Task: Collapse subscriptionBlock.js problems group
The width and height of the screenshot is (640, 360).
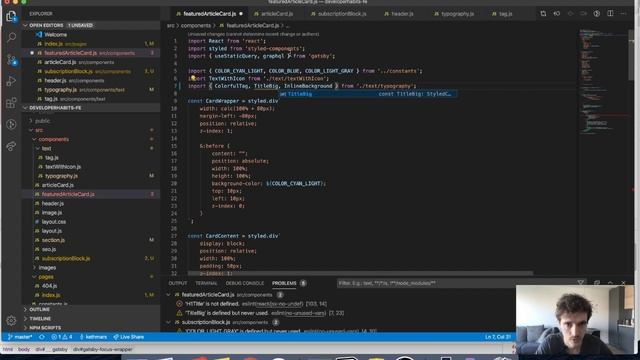Action: point(169,322)
